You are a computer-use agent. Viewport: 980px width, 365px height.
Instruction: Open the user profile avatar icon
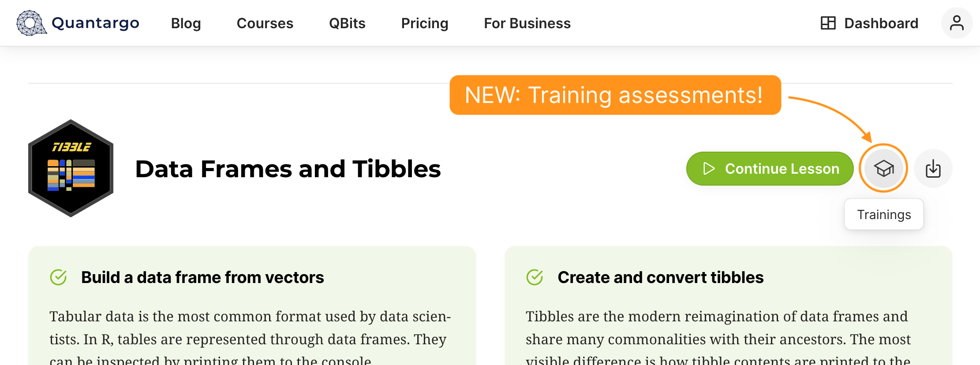coord(957,23)
